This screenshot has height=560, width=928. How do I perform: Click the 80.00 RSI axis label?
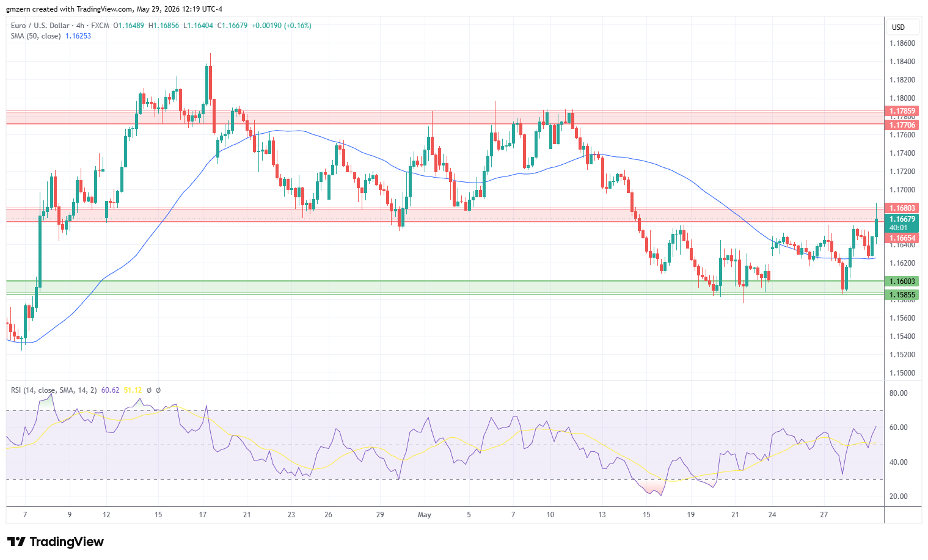point(898,393)
